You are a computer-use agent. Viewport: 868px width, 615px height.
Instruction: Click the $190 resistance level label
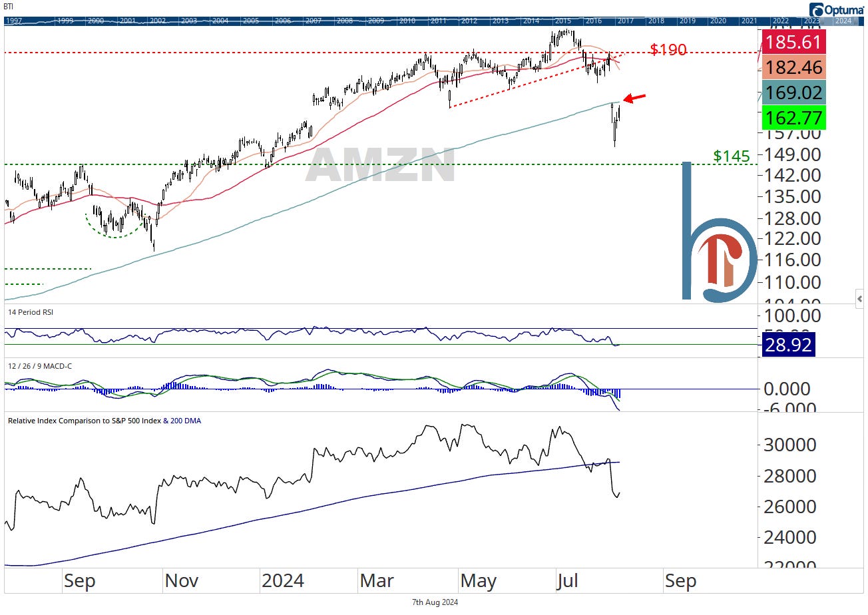[668, 49]
